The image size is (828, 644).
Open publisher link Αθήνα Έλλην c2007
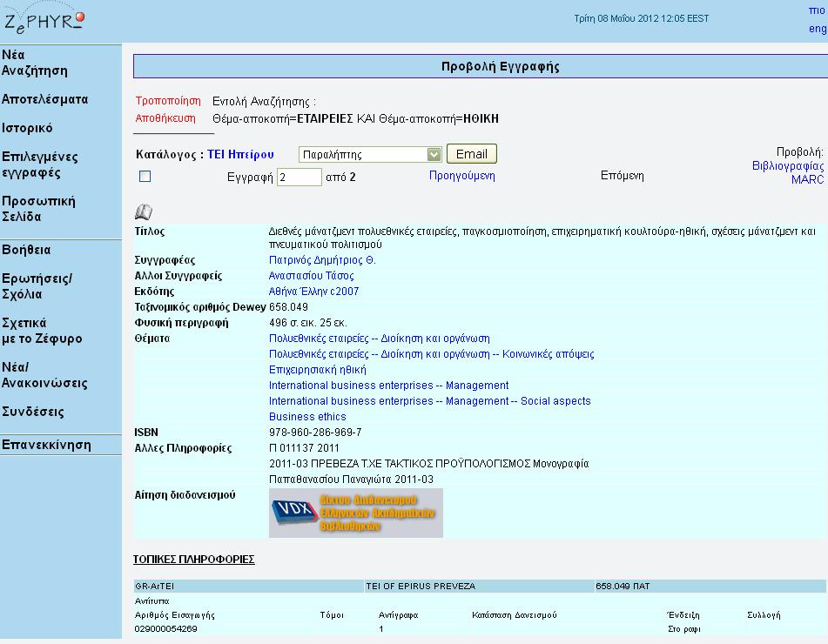[313, 292]
